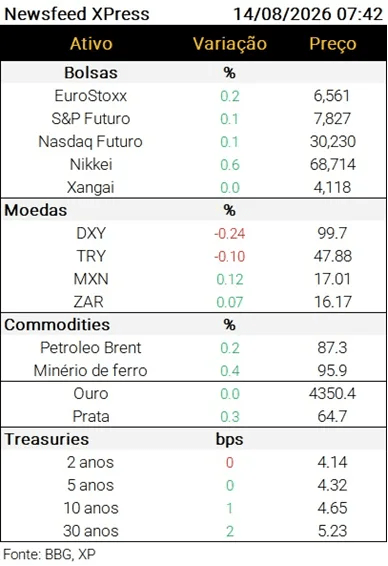Click the Petroleo Brent label
Image resolution: width=388 pixels, height=566 pixels.
point(91,348)
